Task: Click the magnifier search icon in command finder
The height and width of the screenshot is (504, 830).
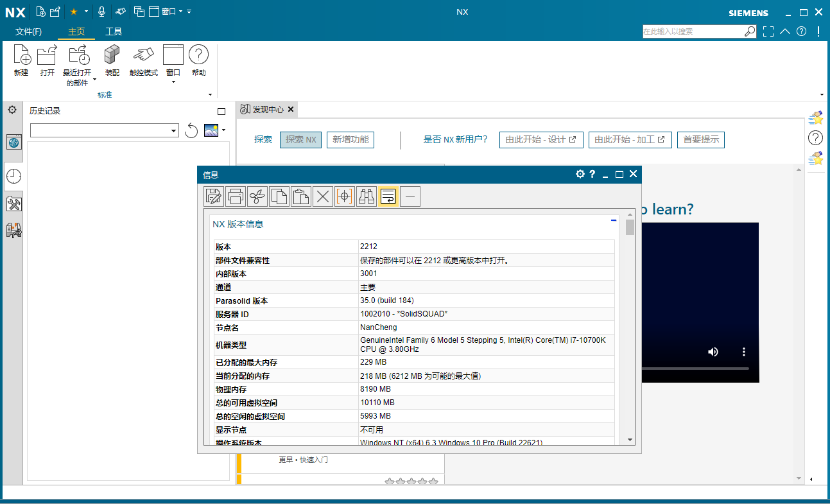Action: (x=750, y=31)
